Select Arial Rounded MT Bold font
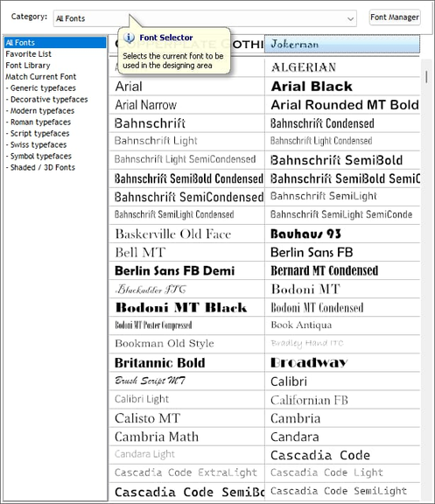Viewport: 435px width, 504px height. 342,105
